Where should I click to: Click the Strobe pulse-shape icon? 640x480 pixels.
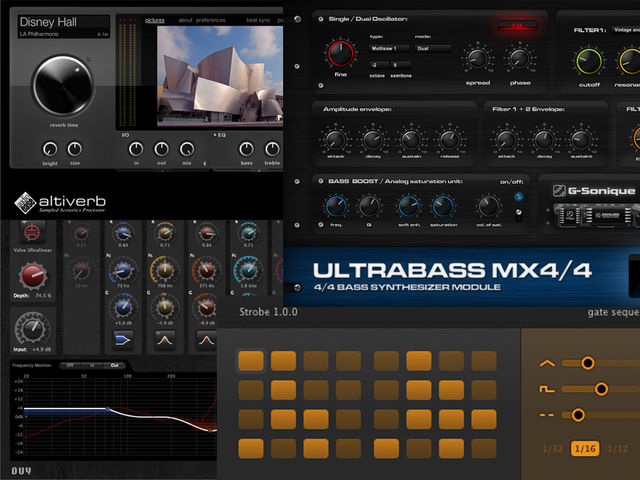pyautogui.click(x=547, y=389)
